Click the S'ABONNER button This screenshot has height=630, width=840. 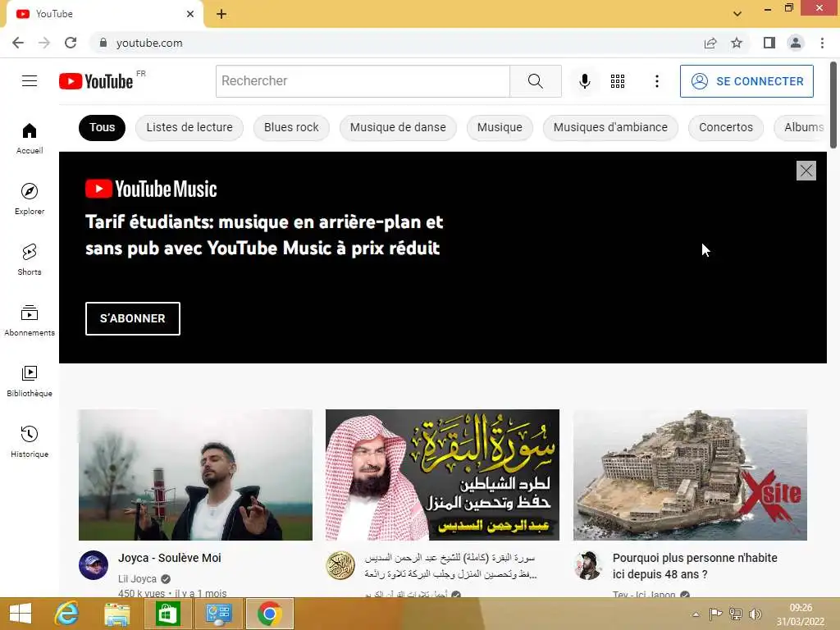point(132,318)
